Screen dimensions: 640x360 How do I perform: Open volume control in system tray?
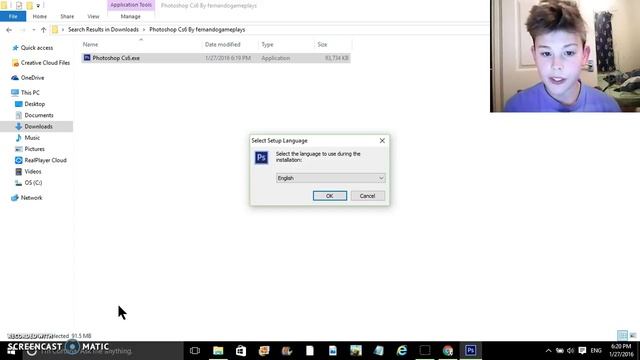(571, 351)
